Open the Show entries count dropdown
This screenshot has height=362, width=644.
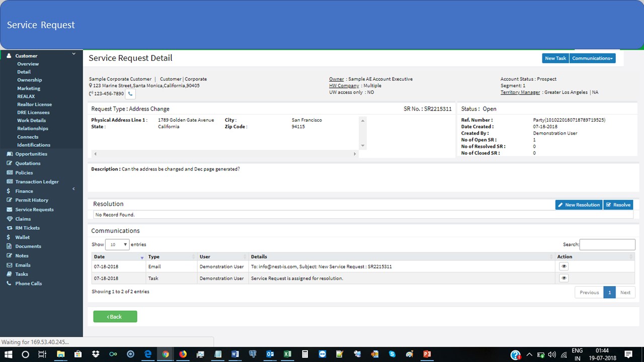click(x=117, y=245)
